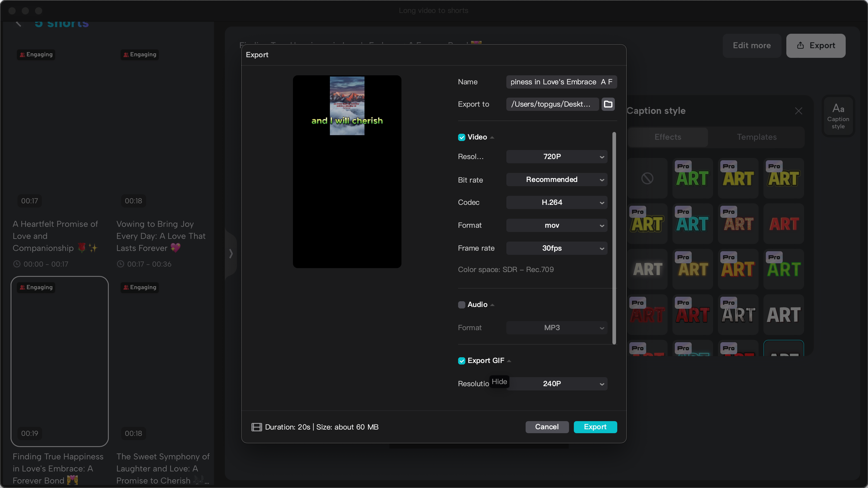
Task: Open the Resolution dropdown showing 720P
Action: (x=556, y=157)
